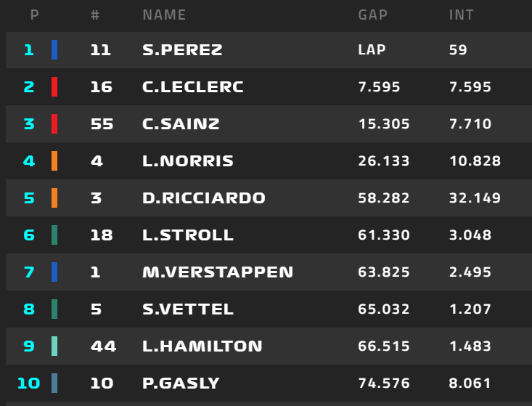The image size is (532, 406).
Task: Click the P position column header
Action: point(34,15)
